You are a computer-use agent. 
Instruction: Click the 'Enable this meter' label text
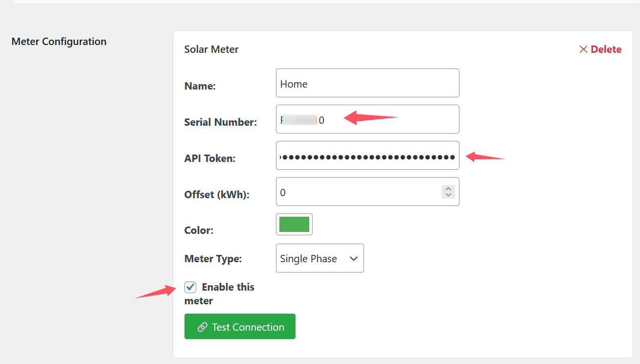228,287
